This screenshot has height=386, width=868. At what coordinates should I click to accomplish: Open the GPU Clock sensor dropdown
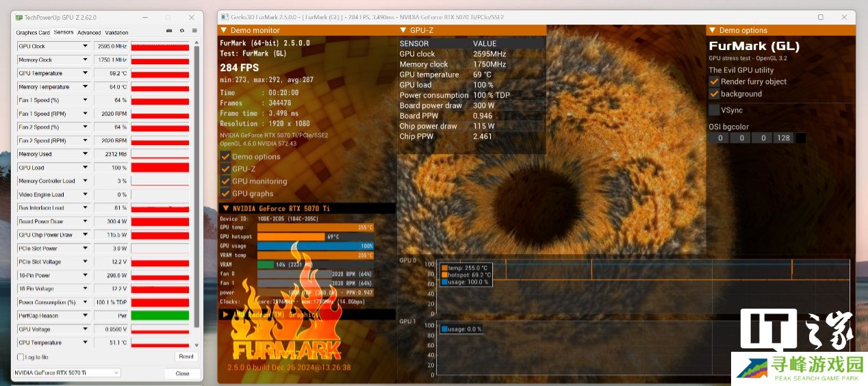(86, 47)
